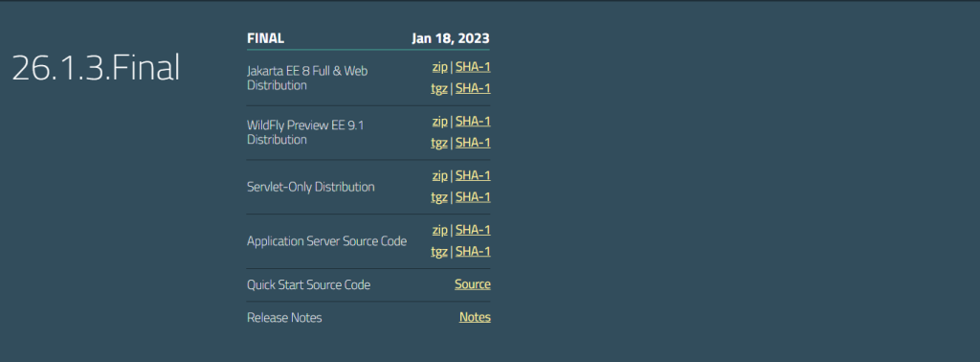Open the Release Notes link

[x=475, y=317]
